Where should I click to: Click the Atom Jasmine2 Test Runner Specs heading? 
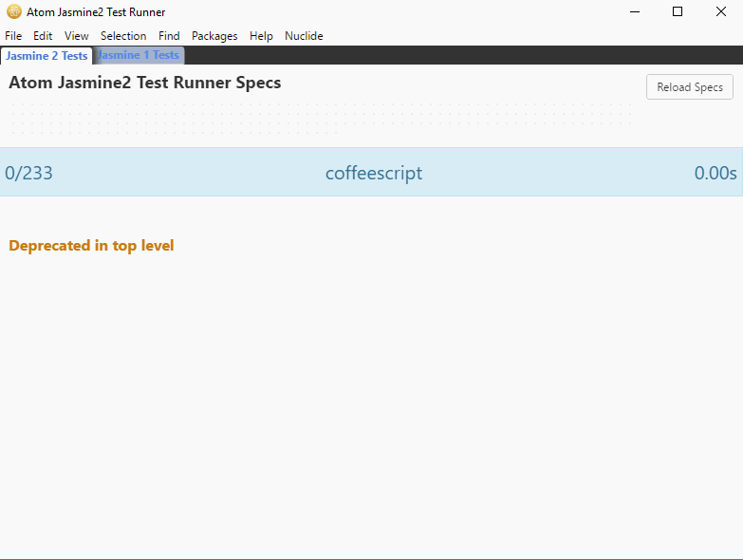[145, 83]
